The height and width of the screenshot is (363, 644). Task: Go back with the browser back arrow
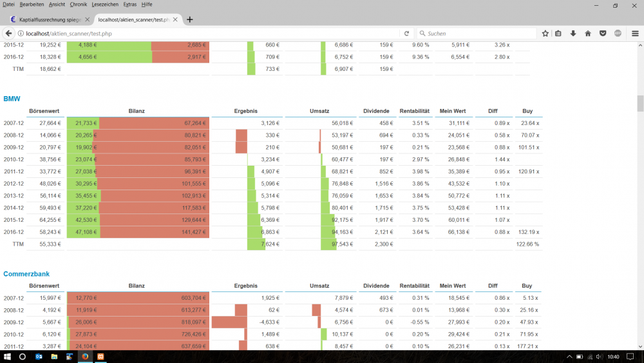pyautogui.click(x=8, y=34)
